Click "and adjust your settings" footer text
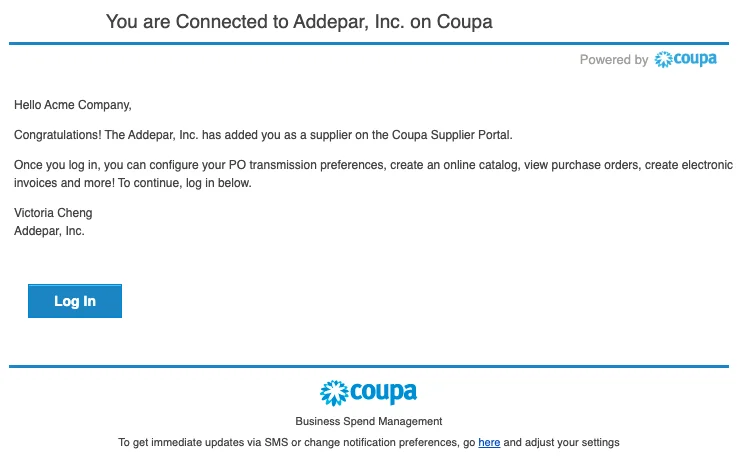 [x=561, y=442]
